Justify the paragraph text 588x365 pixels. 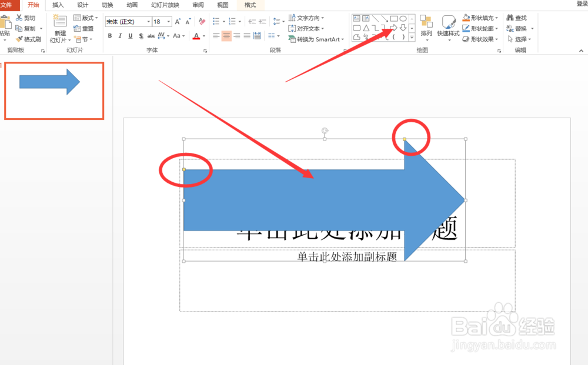(x=247, y=36)
